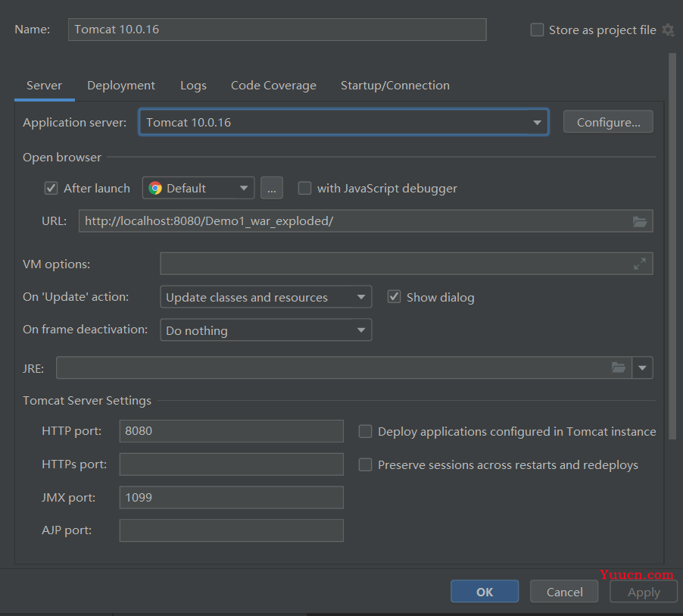Click the empty HTTPs port field

click(x=231, y=464)
